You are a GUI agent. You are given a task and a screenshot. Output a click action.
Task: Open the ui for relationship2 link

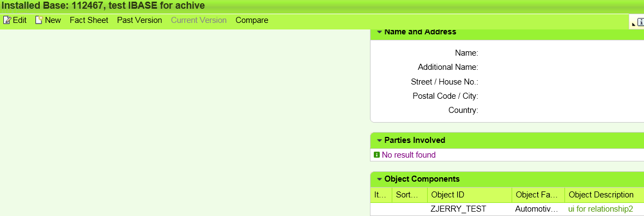tap(600, 209)
